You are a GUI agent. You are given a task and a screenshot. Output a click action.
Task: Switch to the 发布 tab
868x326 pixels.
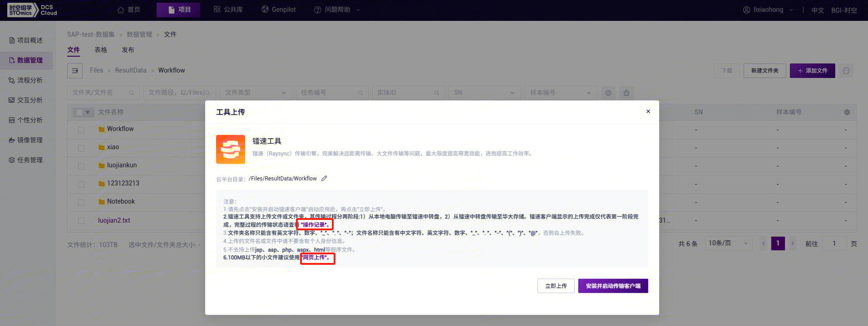click(x=128, y=50)
